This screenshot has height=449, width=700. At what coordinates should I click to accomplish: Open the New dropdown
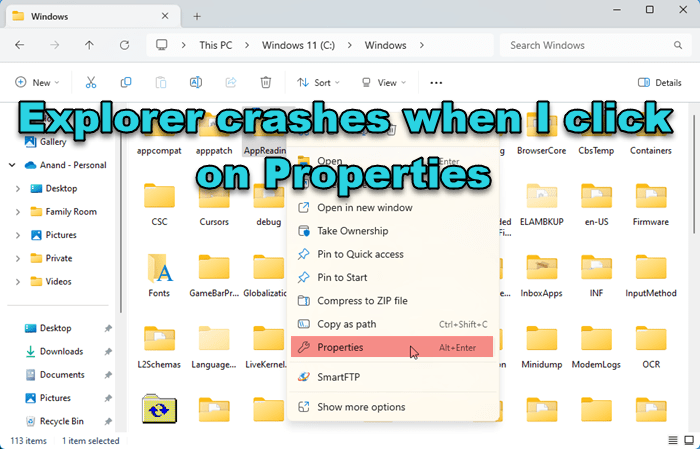38,83
